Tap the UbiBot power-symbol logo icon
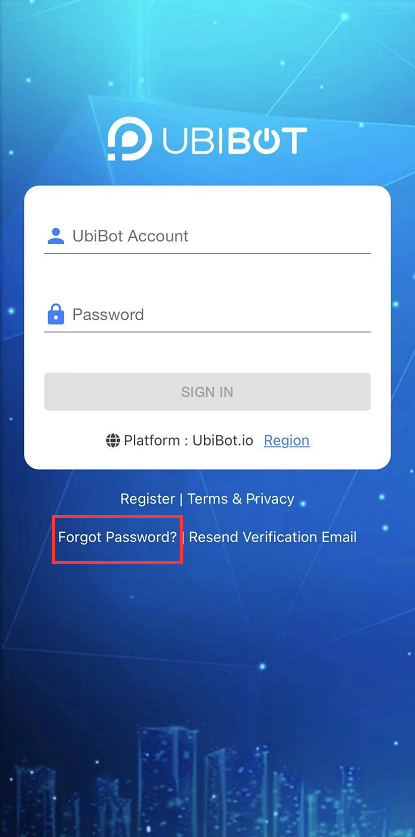This screenshot has width=415, height=837. pos(129,139)
